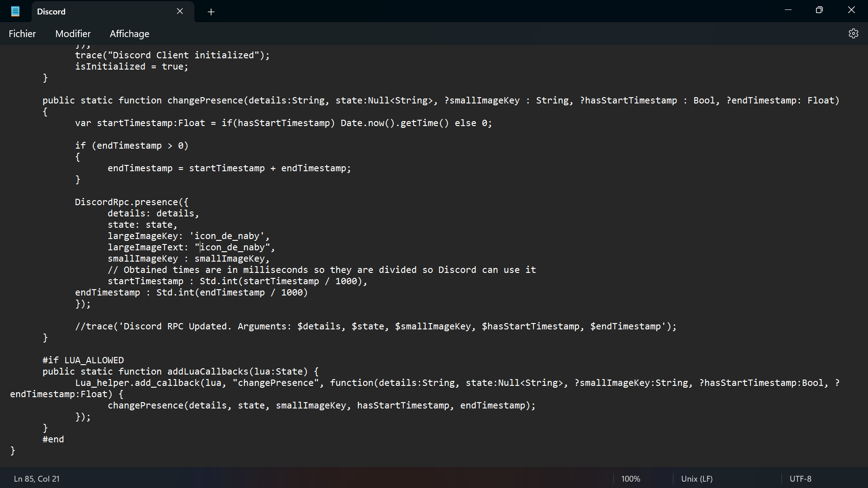Click the new tab plus icon

(211, 12)
